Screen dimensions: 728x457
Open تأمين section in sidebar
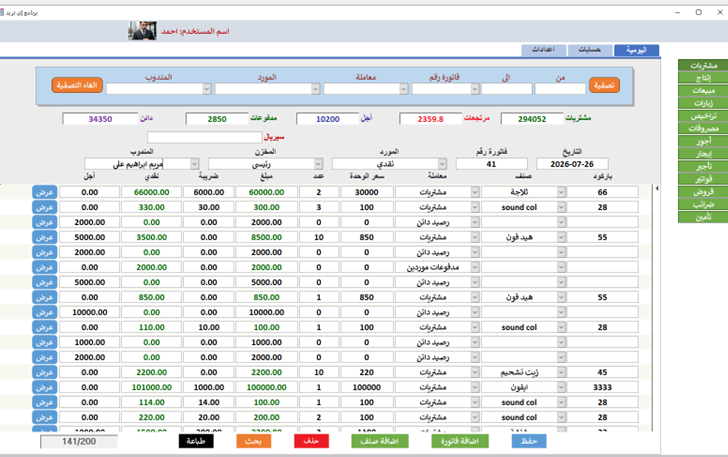click(x=703, y=217)
